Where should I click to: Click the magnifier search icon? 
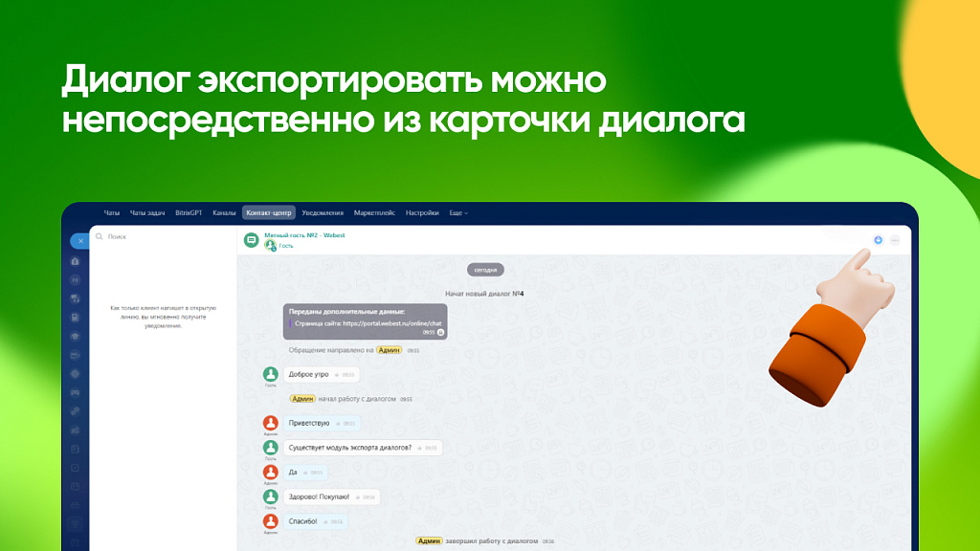pos(100,236)
